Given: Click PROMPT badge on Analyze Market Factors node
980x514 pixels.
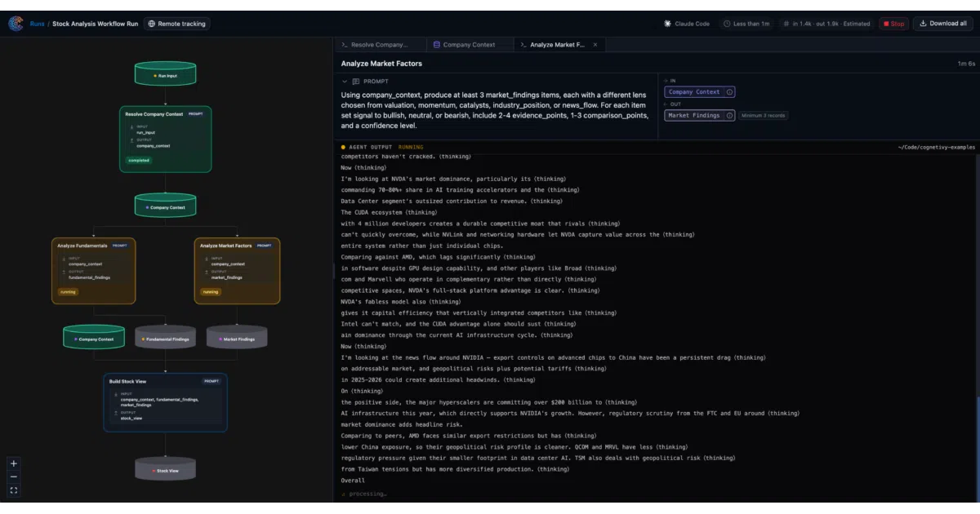Looking at the screenshot, I should tap(264, 246).
